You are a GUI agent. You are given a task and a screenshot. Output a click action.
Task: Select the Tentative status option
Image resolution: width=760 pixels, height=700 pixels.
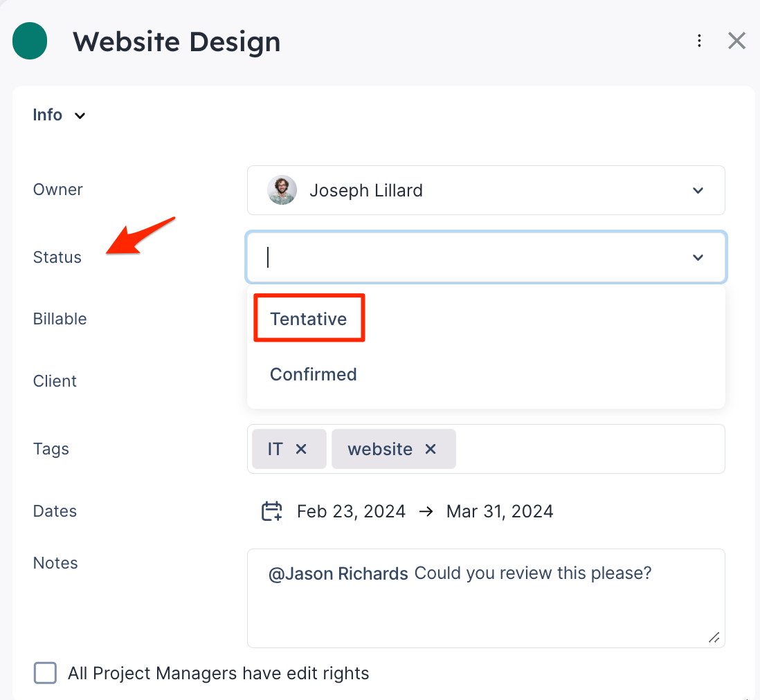tap(309, 319)
